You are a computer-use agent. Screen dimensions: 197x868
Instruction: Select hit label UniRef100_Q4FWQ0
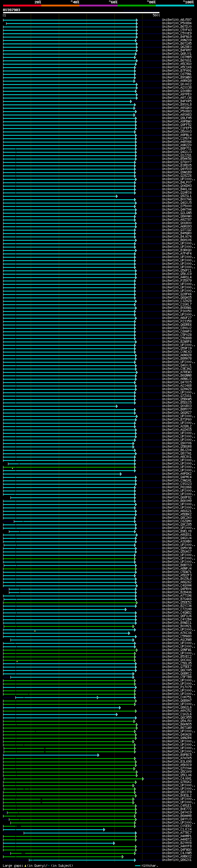pyautogui.click(x=177, y=850)
